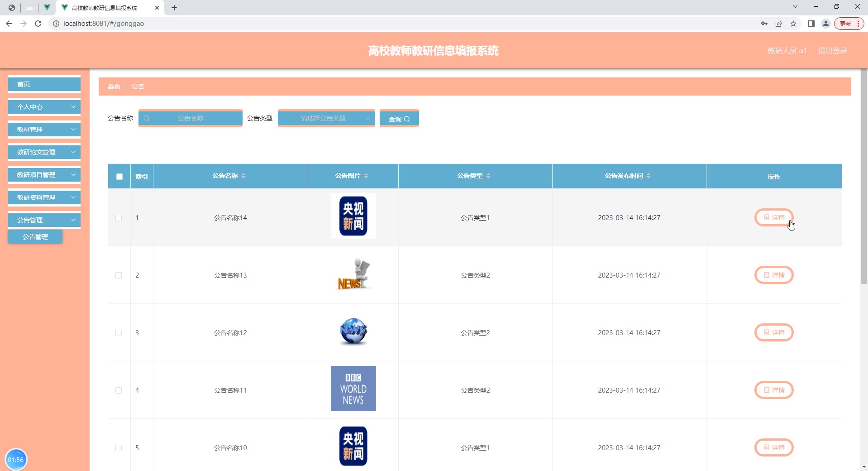Click the 公告名称13 name cell

pos(230,275)
